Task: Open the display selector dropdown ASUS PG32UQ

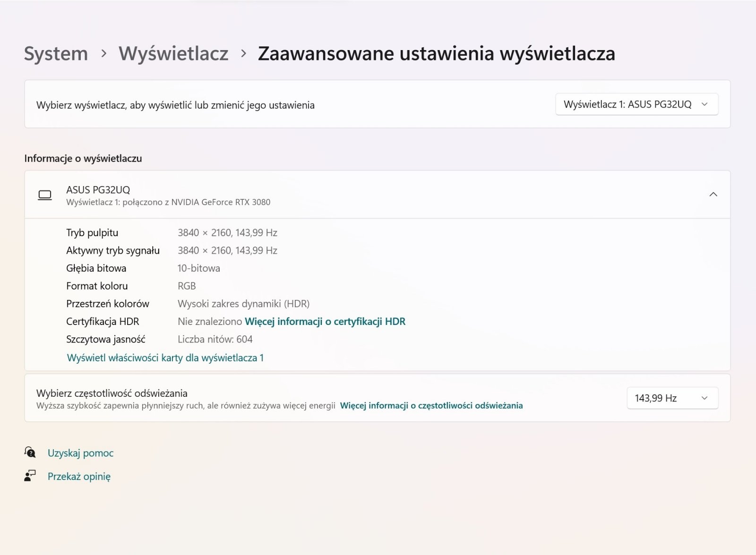Action: [636, 104]
